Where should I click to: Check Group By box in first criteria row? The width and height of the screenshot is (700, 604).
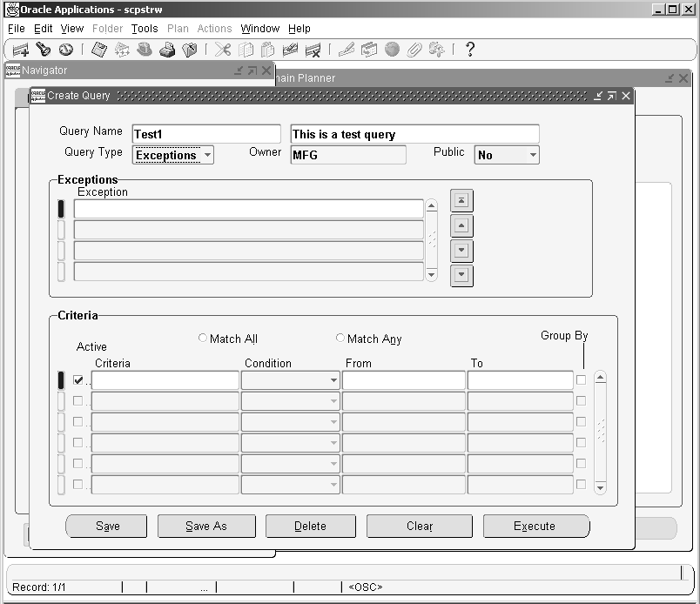coord(581,380)
